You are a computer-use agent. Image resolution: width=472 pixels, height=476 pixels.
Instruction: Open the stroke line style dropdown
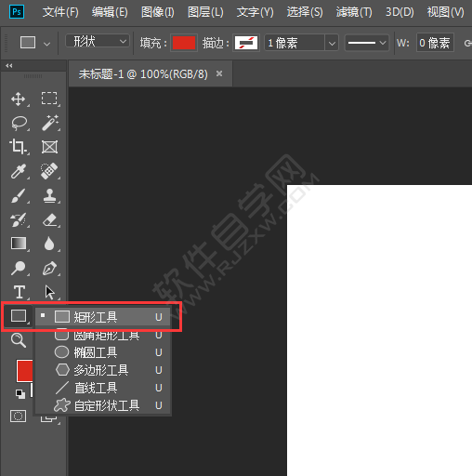pos(367,43)
